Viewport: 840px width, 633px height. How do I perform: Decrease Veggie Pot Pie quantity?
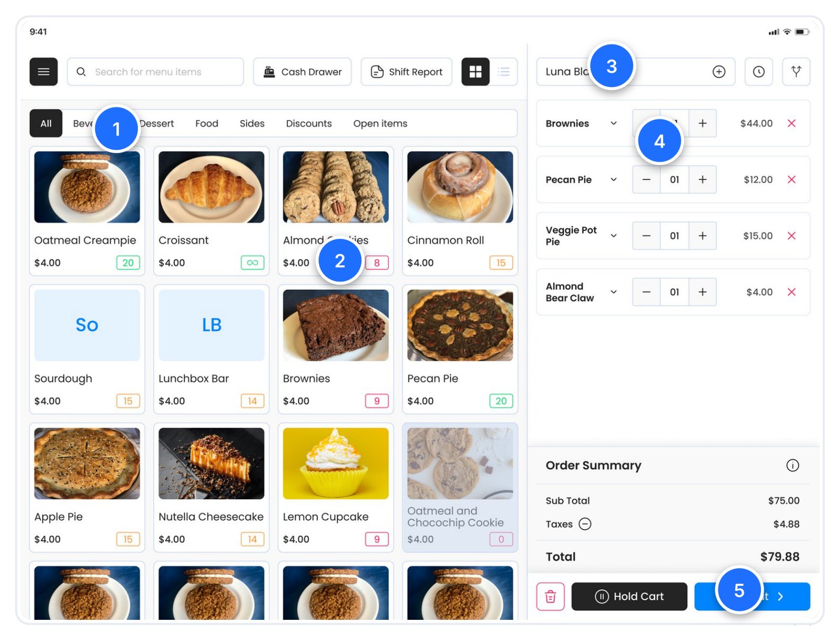pyautogui.click(x=646, y=236)
